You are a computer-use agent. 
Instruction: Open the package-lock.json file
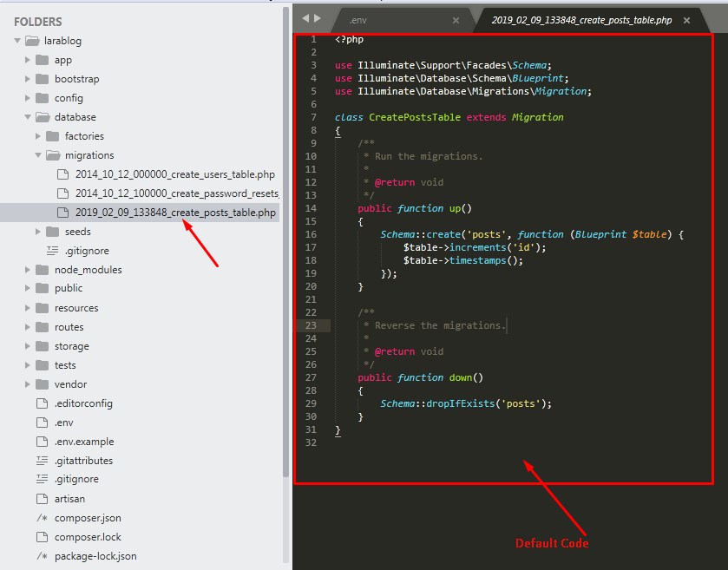[95, 556]
